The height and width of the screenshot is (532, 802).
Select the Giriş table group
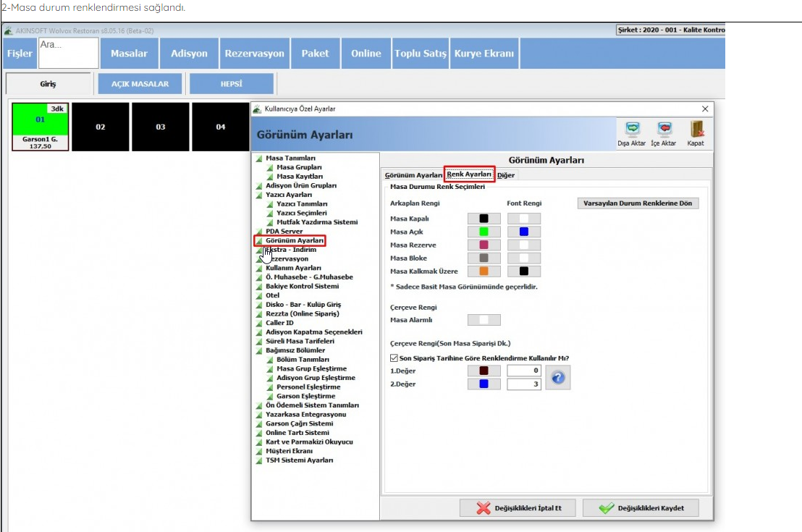tap(48, 84)
